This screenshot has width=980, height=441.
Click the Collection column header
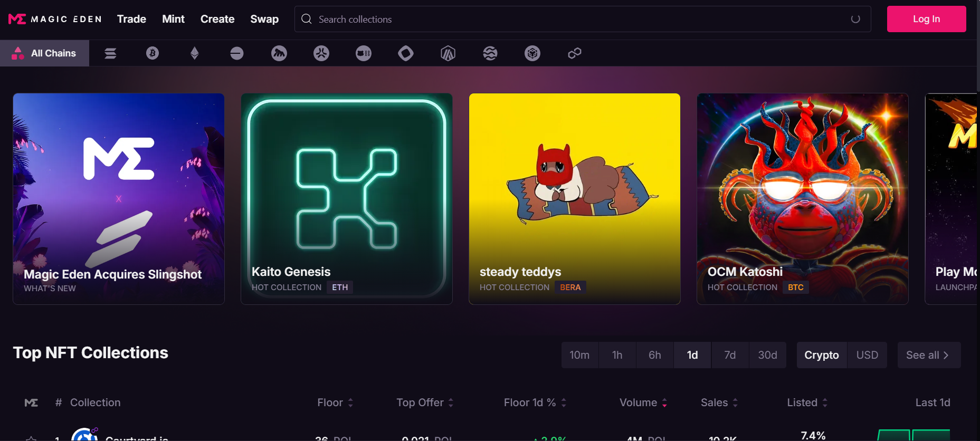[x=96, y=402]
